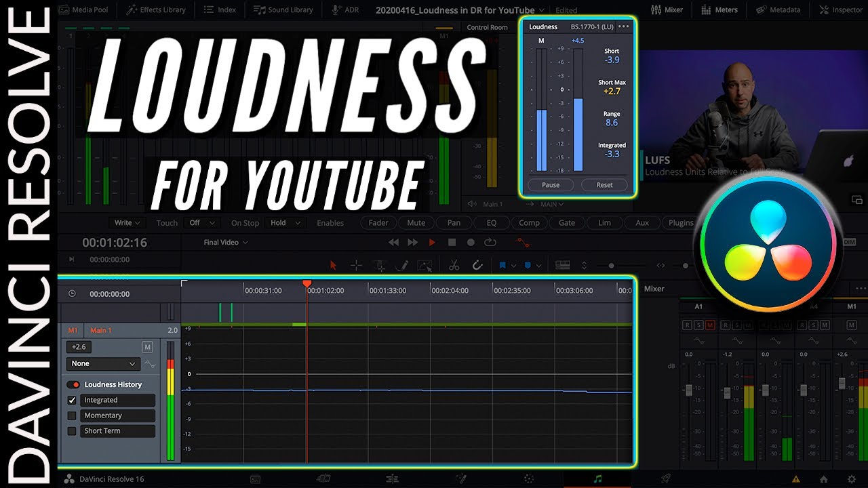Check the Momentary checkbox

tap(72, 415)
